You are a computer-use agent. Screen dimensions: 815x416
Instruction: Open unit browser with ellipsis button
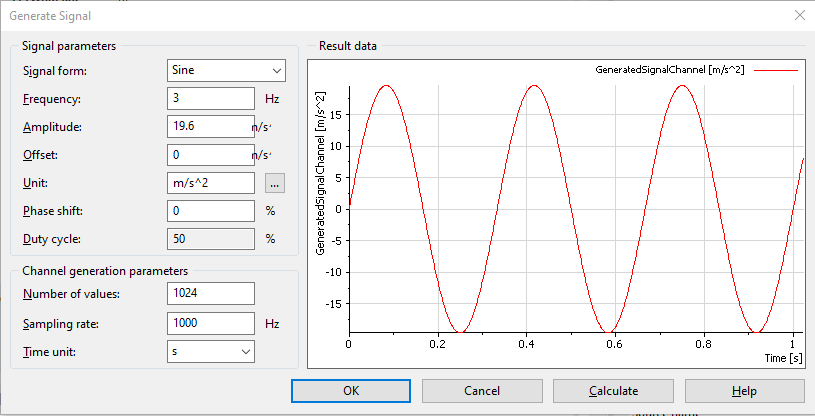click(x=275, y=183)
